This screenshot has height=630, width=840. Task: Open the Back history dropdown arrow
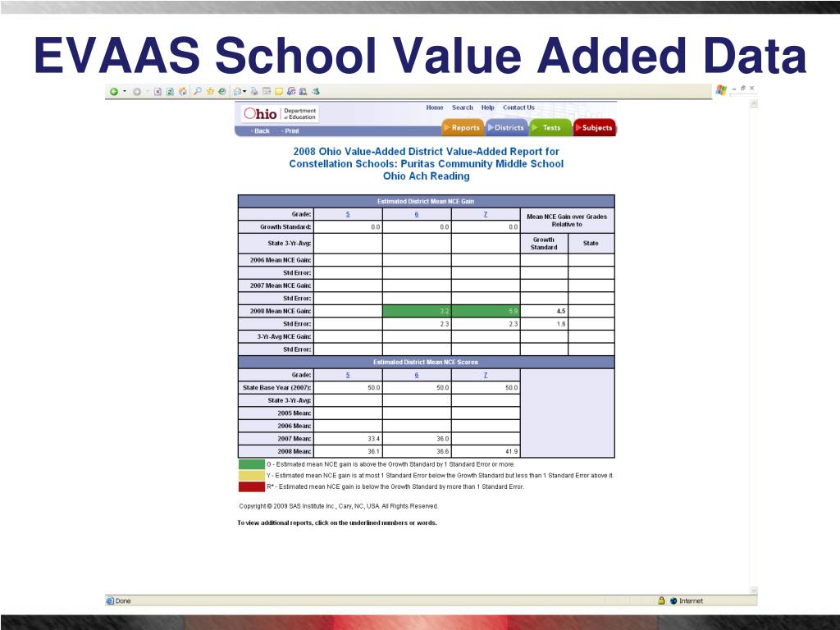click(x=125, y=91)
